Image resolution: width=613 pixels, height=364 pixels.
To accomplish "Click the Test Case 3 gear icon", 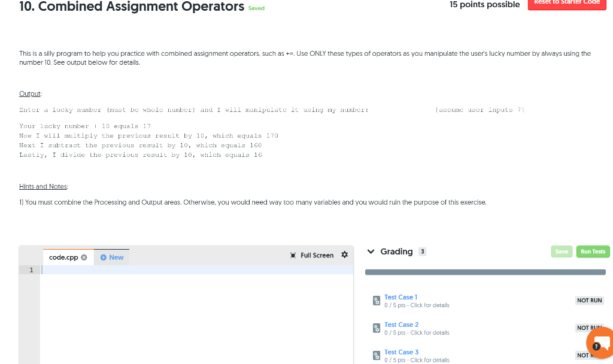I will point(377,356).
